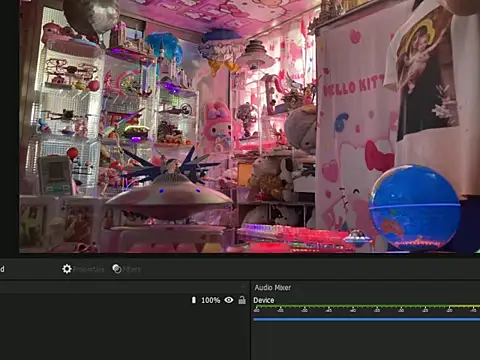Click the green Device audio level meter
This screenshot has width=480, height=360.
[x=367, y=306]
